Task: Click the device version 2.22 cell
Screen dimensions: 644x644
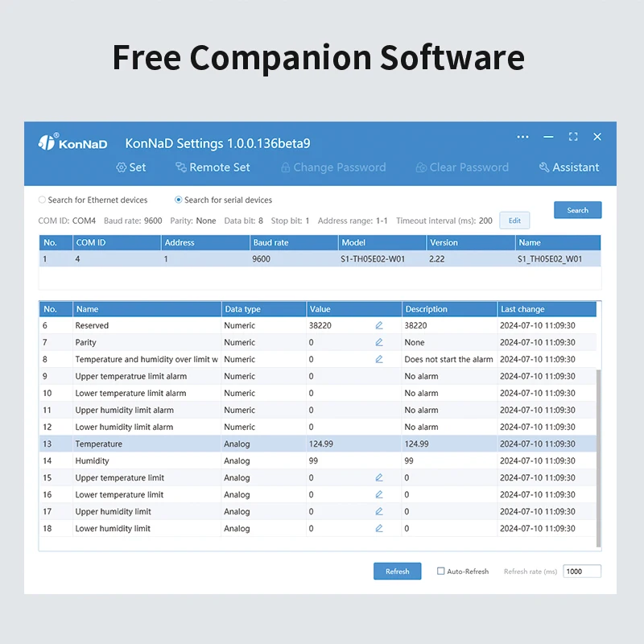Action: click(x=471, y=258)
